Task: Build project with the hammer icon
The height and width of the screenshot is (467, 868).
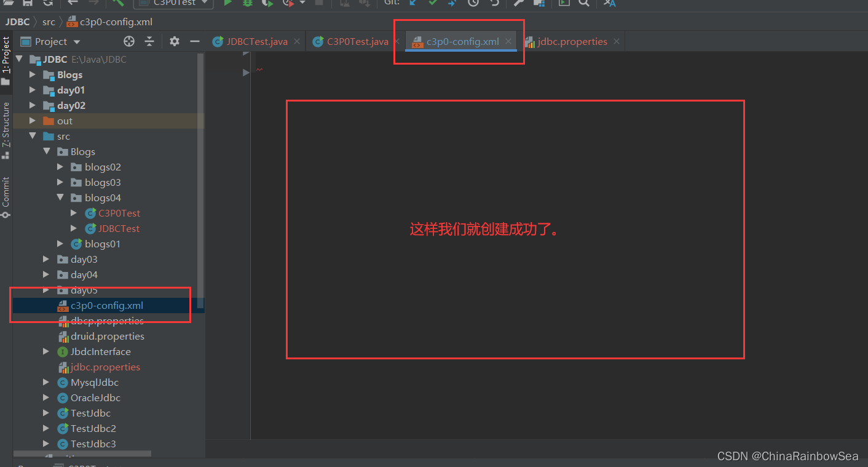Action: [118, 2]
